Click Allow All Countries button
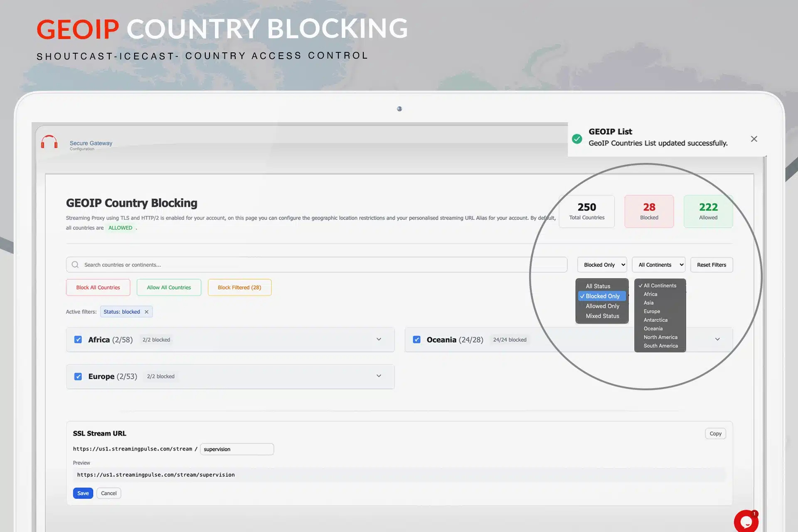Screen dimensions: 798x532 [169, 287]
